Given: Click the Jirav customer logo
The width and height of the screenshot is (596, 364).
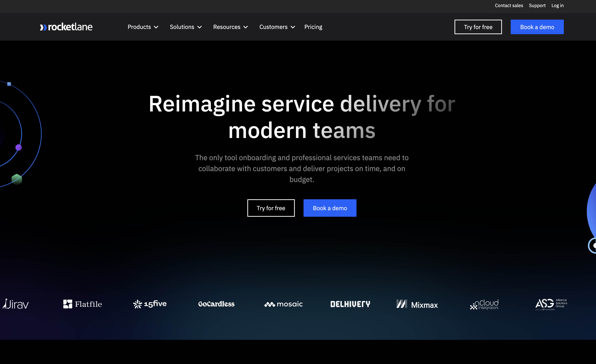Looking at the screenshot, I should click(16, 304).
